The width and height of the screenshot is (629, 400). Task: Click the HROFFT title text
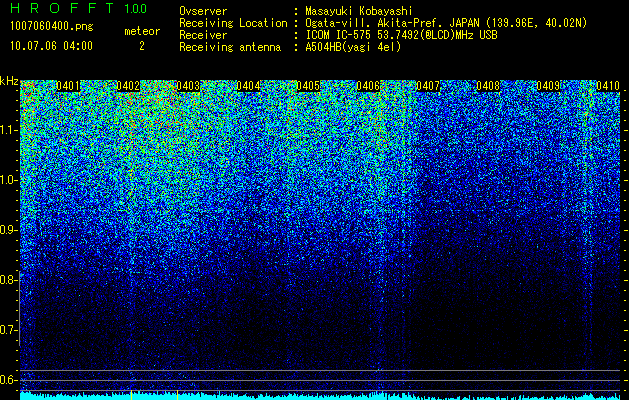point(63,8)
